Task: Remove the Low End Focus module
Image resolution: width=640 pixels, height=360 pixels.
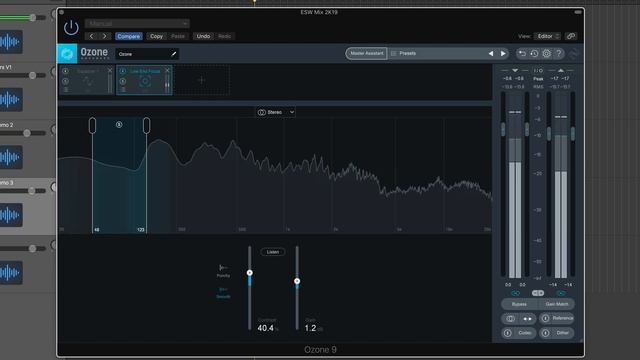Action: (x=167, y=71)
